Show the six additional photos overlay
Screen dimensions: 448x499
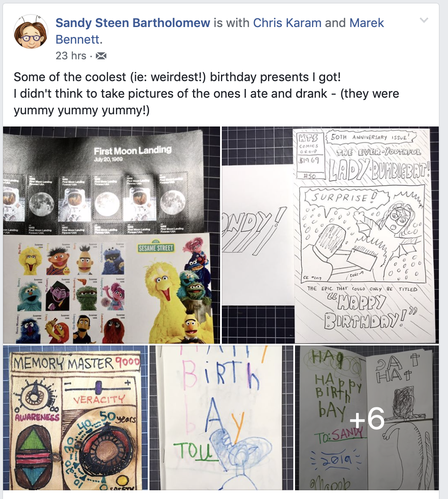(367, 417)
